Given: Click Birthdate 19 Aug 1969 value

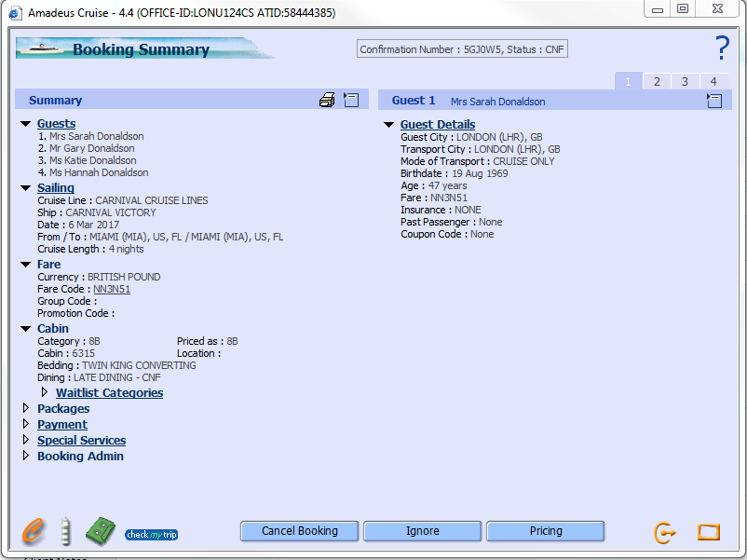Looking at the screenshot, I should click(x=480, y=174).
